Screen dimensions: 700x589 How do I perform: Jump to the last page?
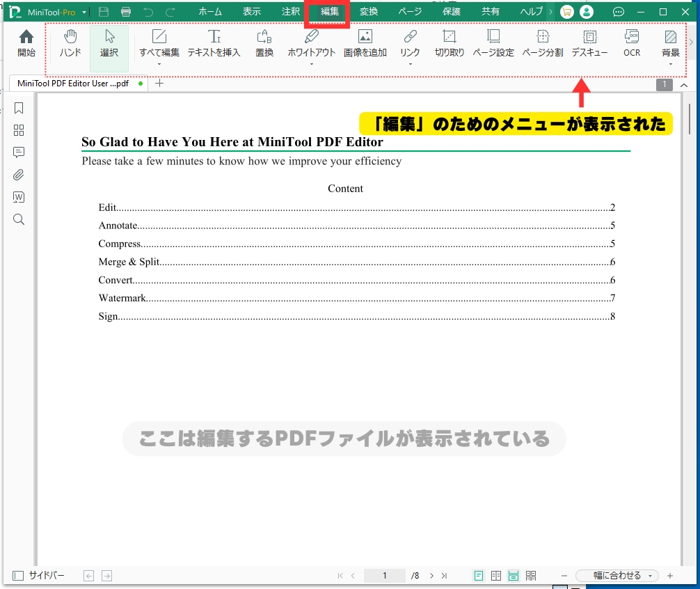(x=444, y=576)
